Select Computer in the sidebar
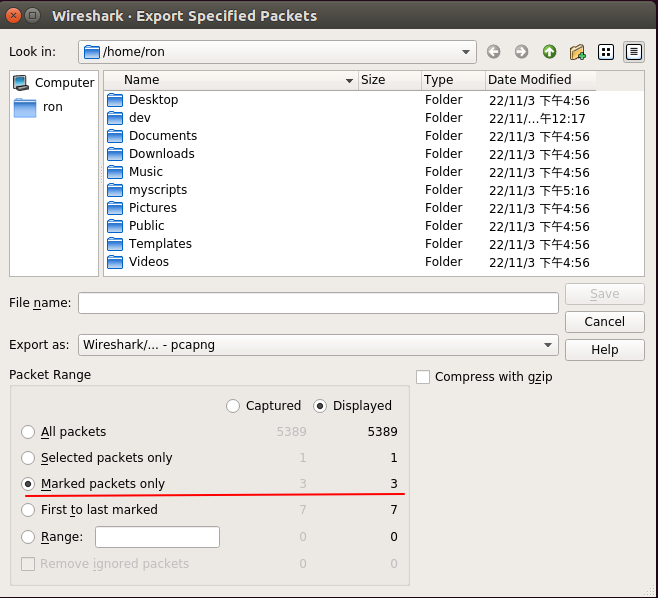This screenshot has height=598, width=658. coord(54,83)
